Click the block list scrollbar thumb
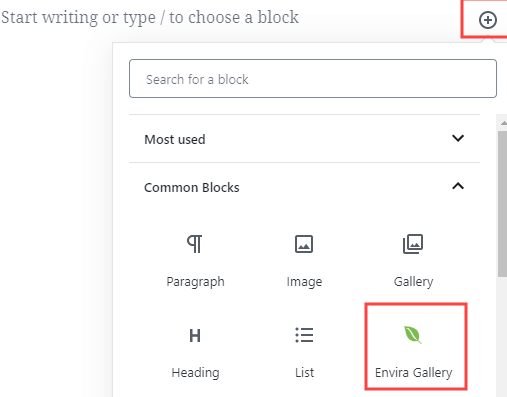The width and height of the screenshot is (507, 397). coord(502,203)
